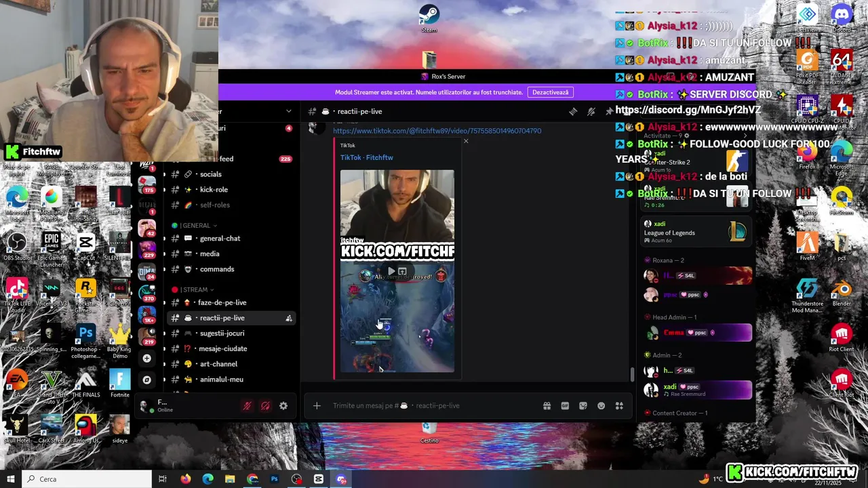The width and height of the screenshot is (868, 488).
Task: Open the self-roles channel
Action: [x=231, y=205]
